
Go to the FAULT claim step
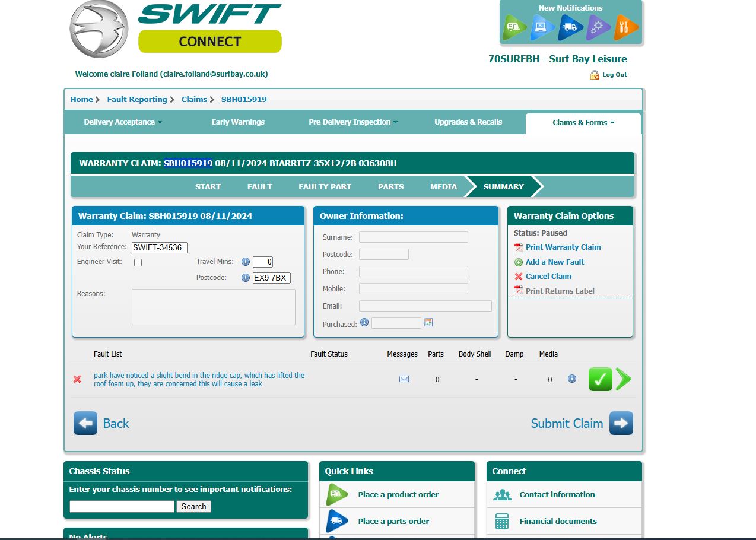click(x=259, y=186)
